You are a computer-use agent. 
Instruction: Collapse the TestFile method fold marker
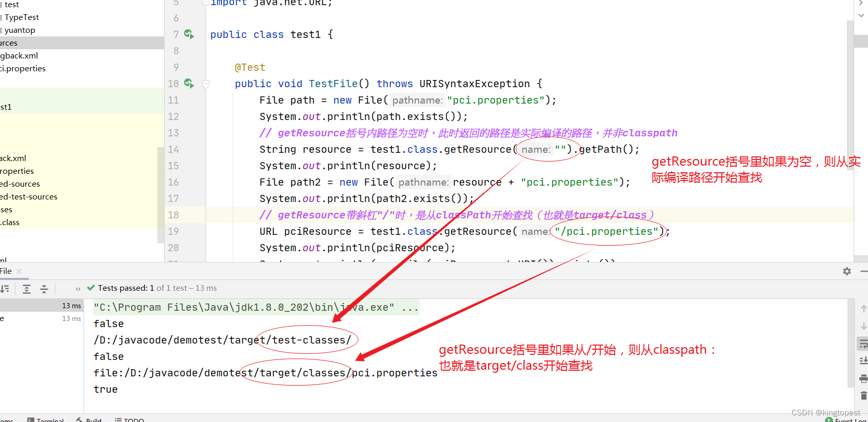pos(206,84)
